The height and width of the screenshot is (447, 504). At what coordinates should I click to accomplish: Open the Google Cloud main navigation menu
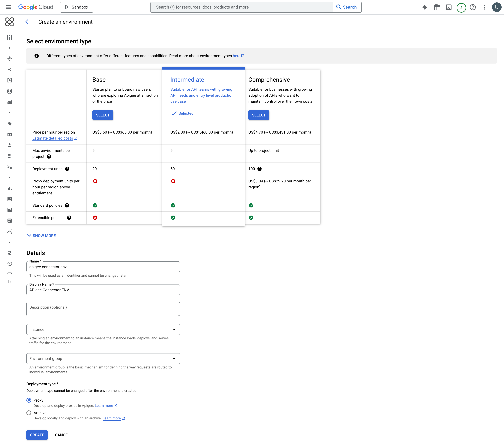pyautogui.click(x=8, y=7)
